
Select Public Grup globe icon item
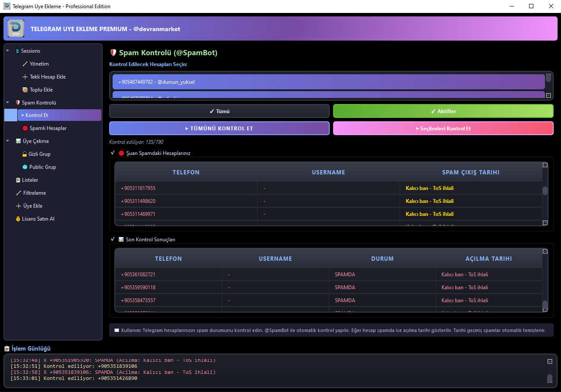point(25,167)
